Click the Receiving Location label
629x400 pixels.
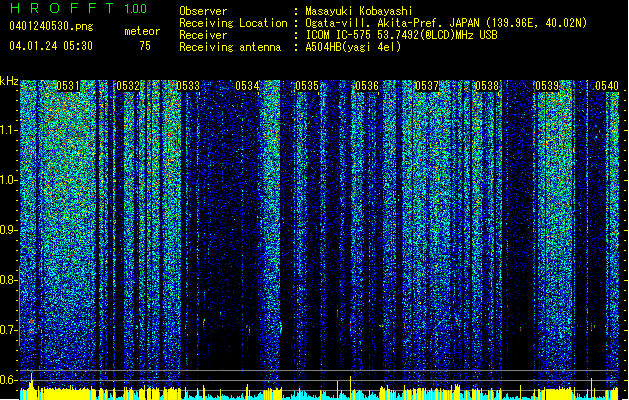point(233,23)
